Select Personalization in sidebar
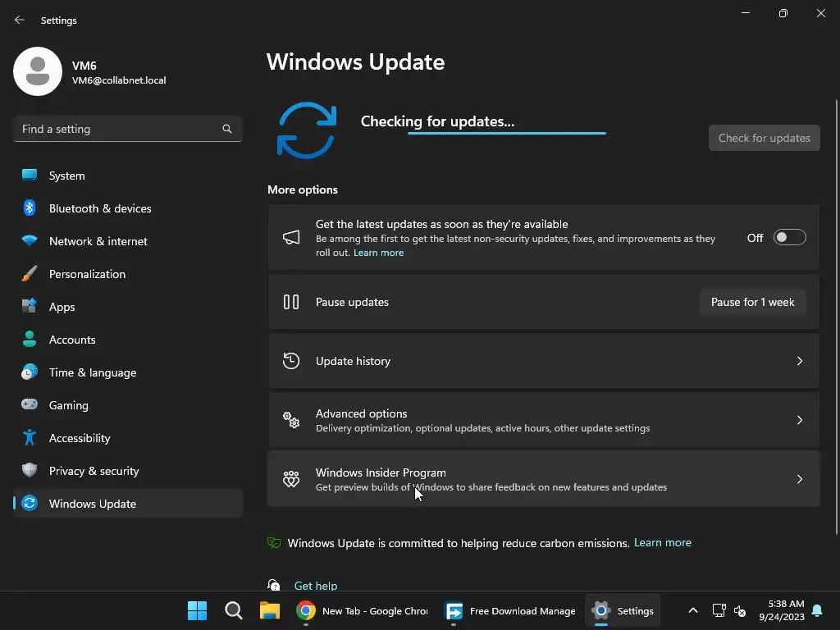The height and width of the screenshot is (630, 840). [x=127, y=274]
